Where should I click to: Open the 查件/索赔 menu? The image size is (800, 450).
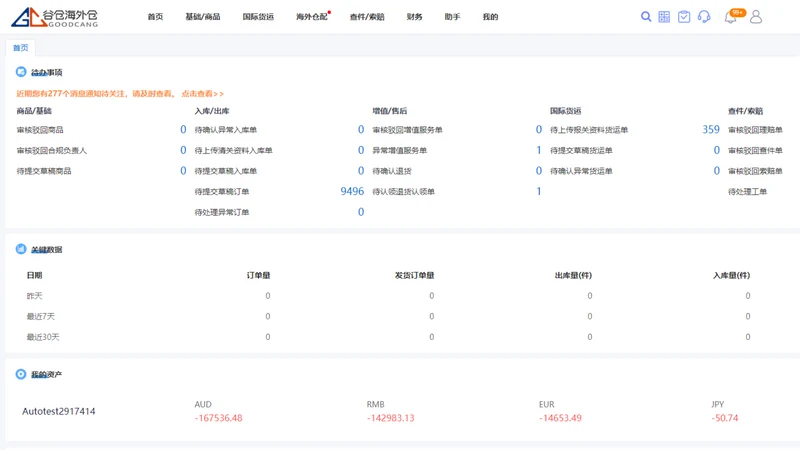(x=367, y=17)
